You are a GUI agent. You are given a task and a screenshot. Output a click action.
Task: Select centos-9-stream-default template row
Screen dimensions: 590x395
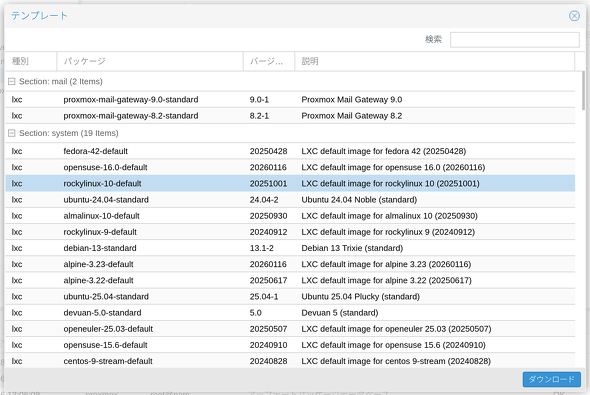click(x=290, y=361)
